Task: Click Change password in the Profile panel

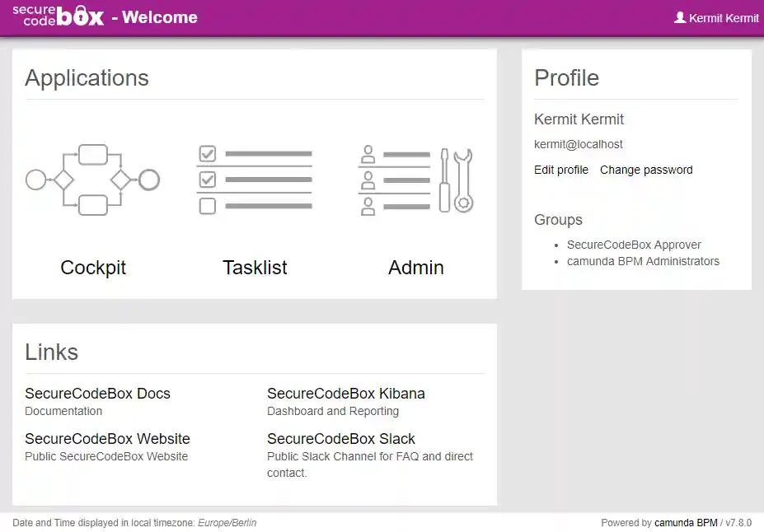Action: tap(646, 170)
